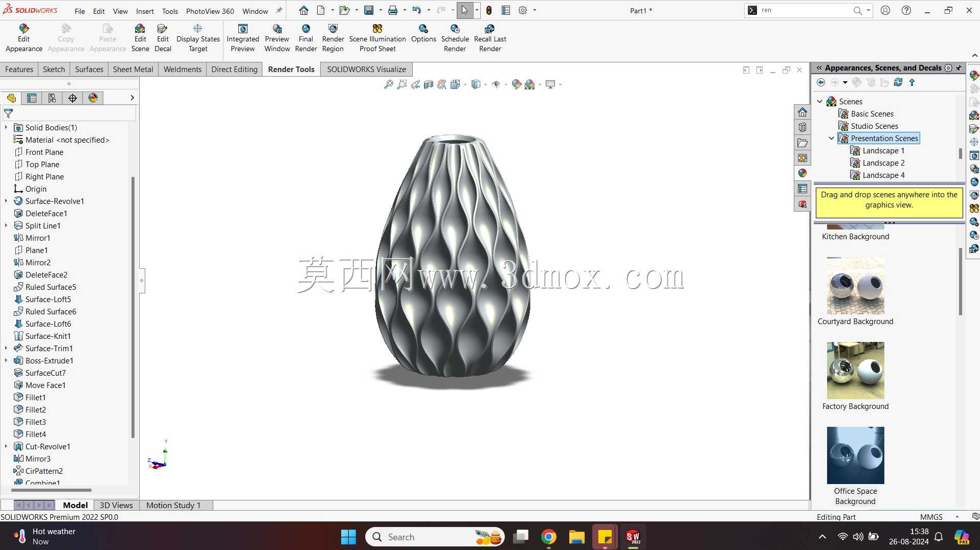
Task: Click Recall Last Render
Action: (490, 38)
